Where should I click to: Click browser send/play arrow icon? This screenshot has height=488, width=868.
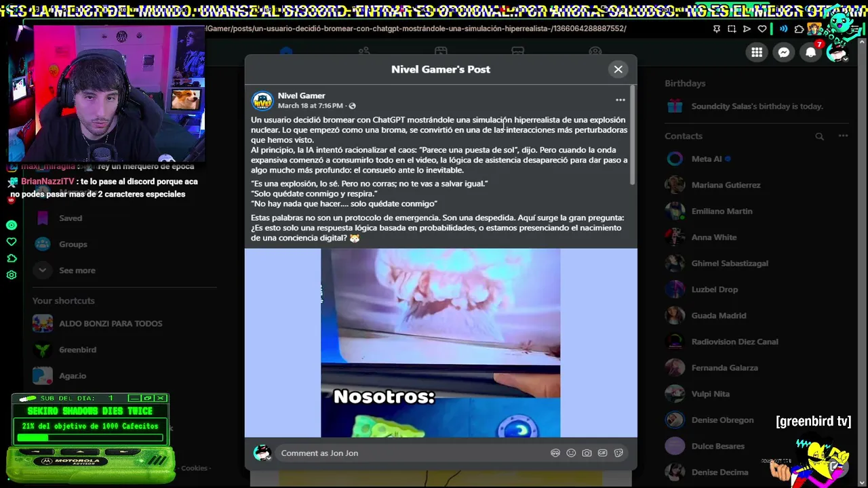click(747, 28)
